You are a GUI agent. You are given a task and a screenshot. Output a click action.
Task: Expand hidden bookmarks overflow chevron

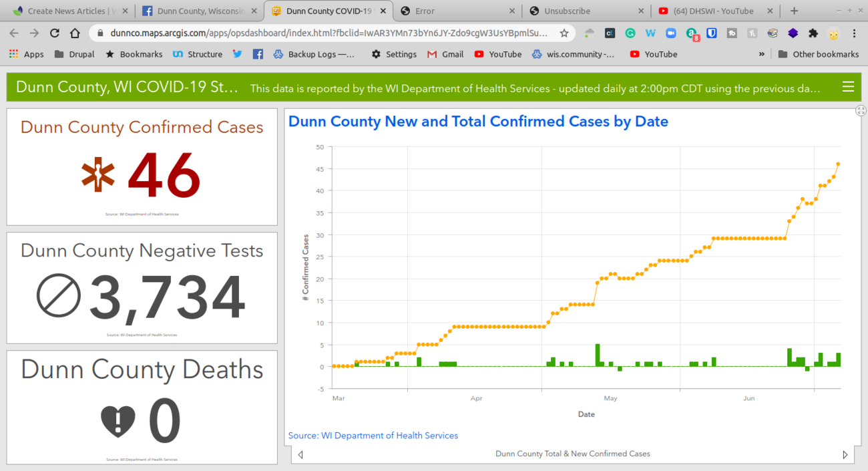pos(762,54)
